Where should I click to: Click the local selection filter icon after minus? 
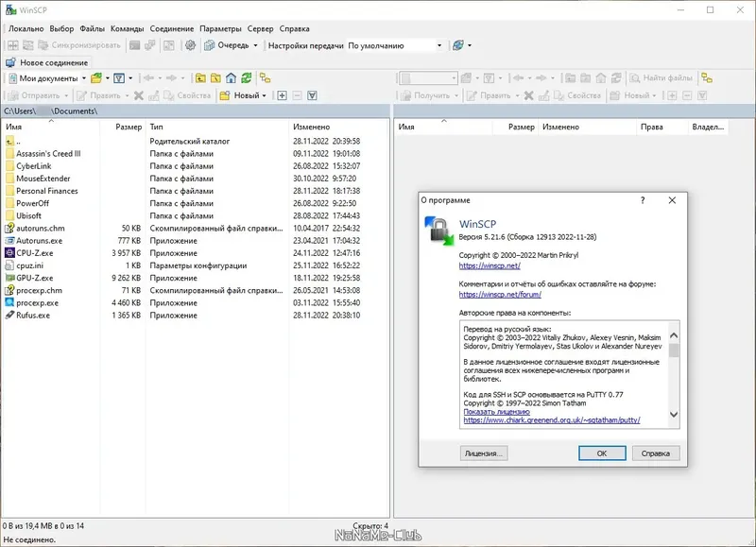pyautogui.click(x=313, y=95)
